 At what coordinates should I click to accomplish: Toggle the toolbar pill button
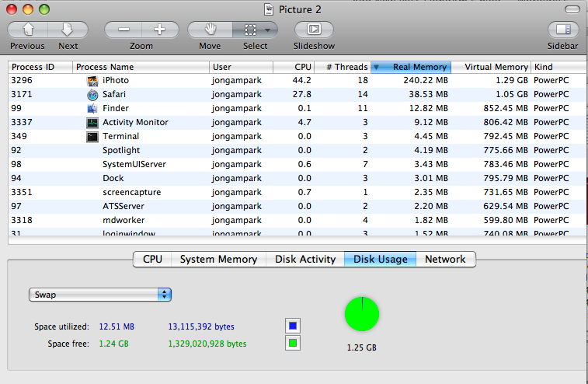[572, 9]
